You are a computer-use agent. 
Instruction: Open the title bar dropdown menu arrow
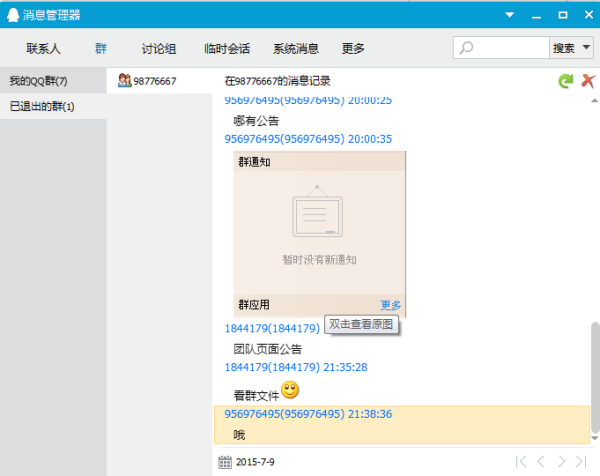click(x=509, y=15)
